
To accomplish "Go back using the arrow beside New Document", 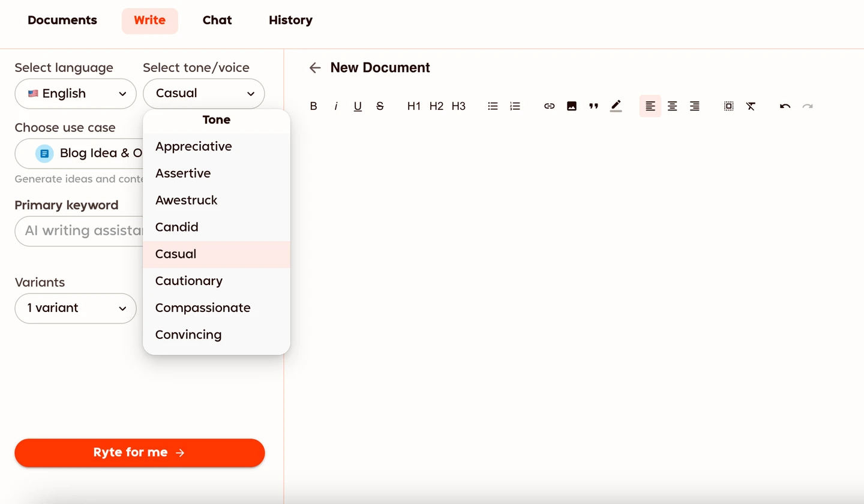I will pyautogui.click(x=314, y=67).
